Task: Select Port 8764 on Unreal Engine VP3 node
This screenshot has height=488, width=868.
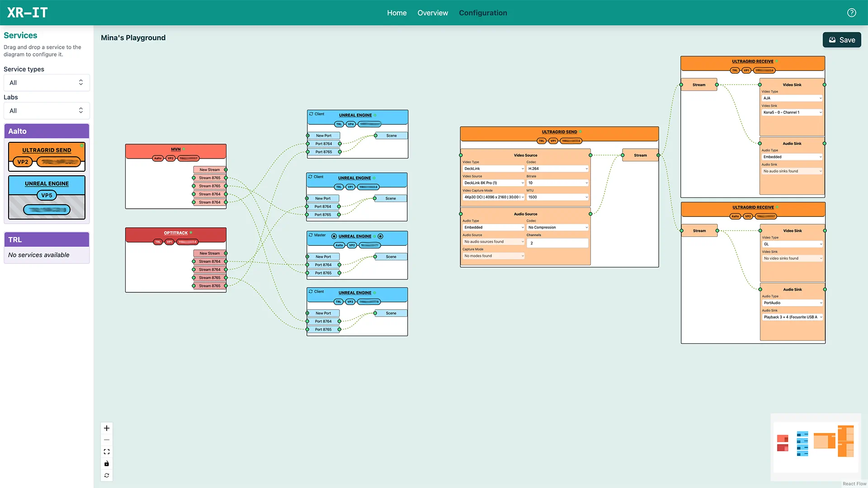Action: (x=323, y=321)
